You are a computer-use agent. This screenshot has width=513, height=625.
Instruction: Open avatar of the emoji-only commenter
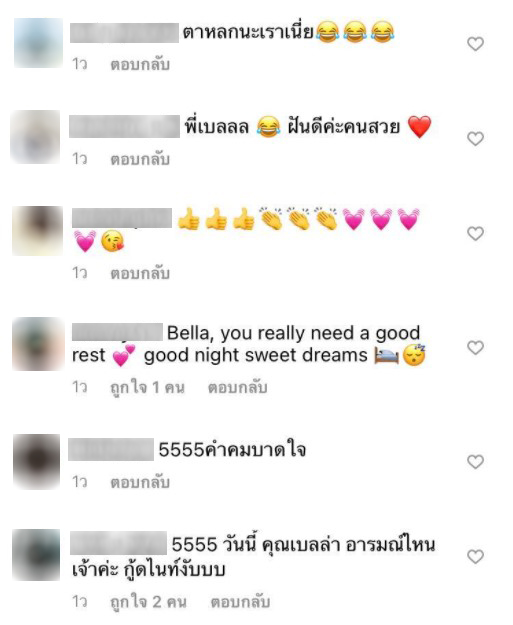click(38, 231)
